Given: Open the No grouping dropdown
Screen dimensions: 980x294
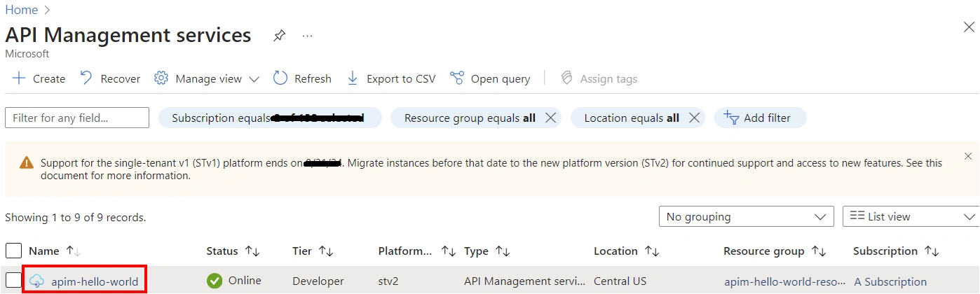Looking at the screenshot, I should (x=747, y=217).
